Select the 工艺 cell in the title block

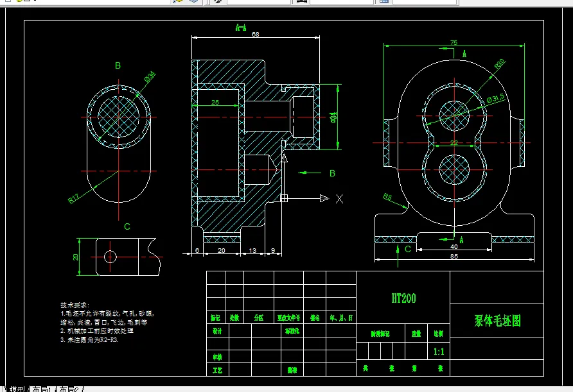click(217, 370)
